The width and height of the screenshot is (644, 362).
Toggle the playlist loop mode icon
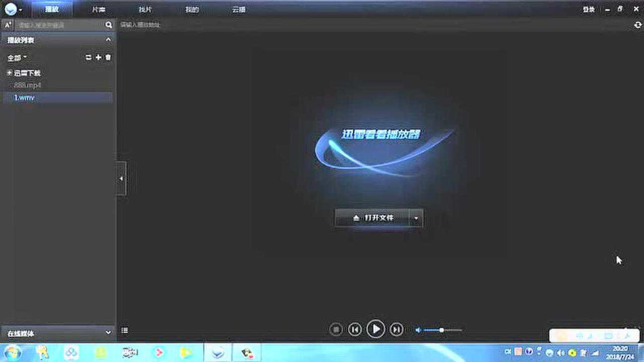point(89,58)
